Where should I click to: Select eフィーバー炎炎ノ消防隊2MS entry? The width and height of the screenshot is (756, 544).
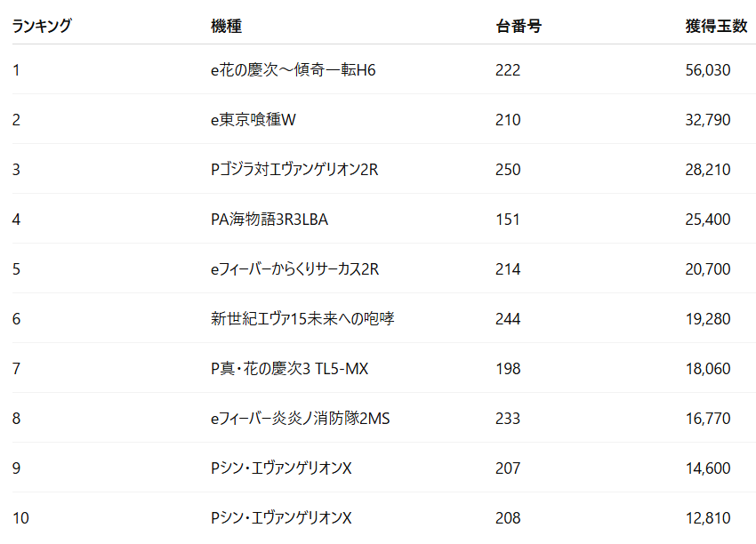tap(300, 419)
